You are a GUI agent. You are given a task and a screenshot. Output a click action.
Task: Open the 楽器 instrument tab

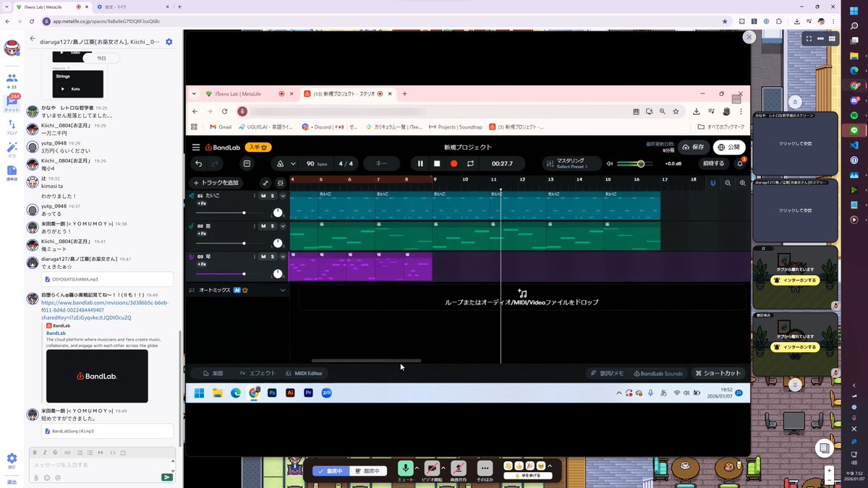click(213, 373)
